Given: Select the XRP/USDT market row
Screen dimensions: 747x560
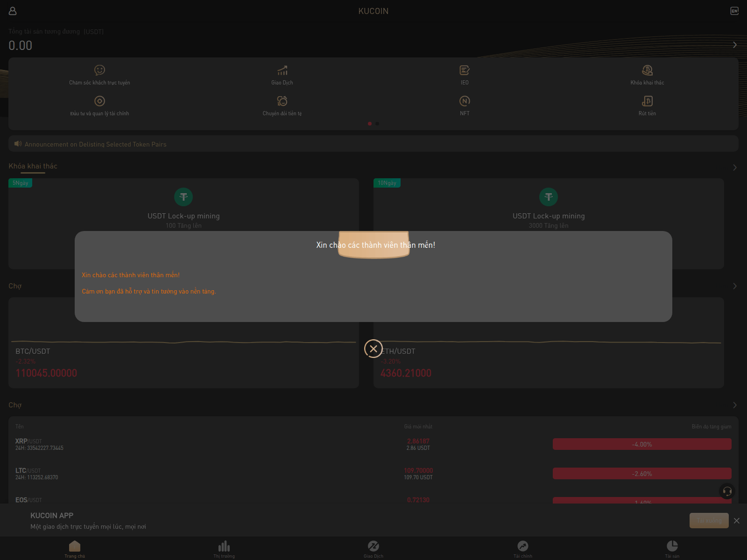Looking at the screenshot, I should pos(373,444).
